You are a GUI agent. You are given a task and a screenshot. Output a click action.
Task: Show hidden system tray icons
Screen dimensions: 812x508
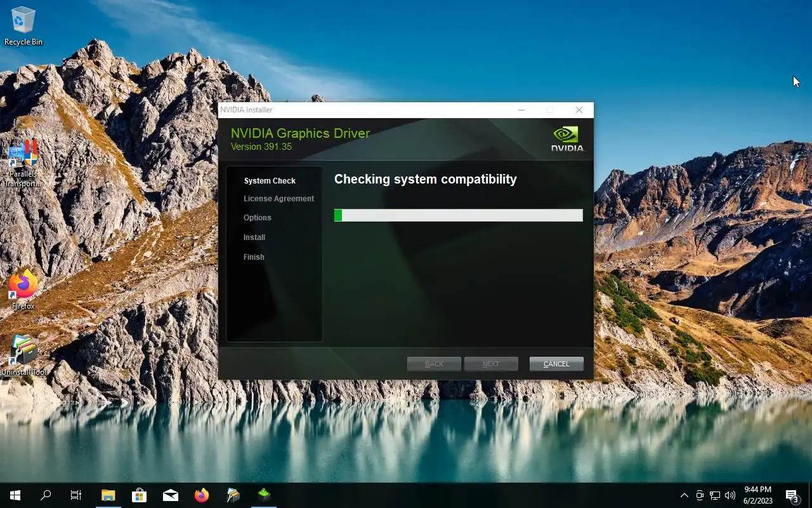684,495
